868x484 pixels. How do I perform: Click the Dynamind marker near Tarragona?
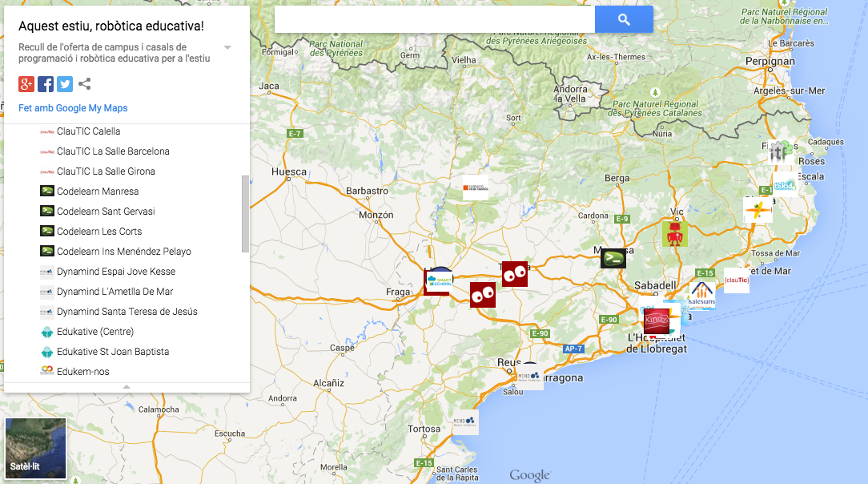530,377
